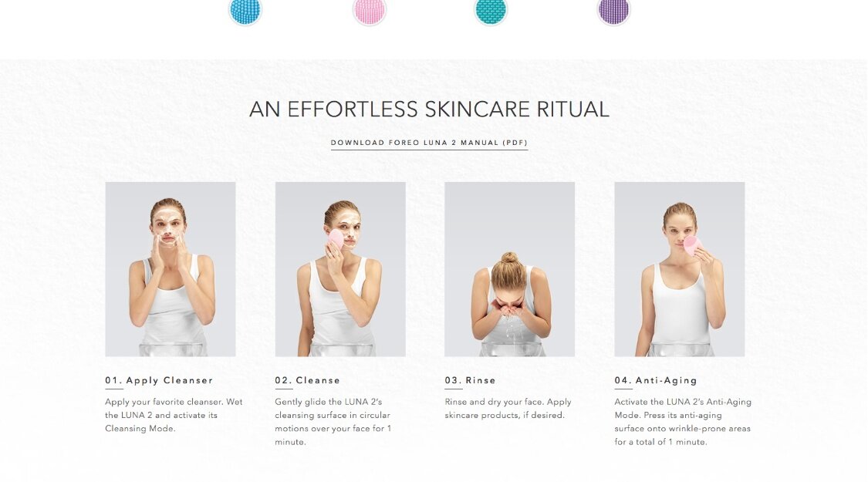Click the Cleanse circular motions description
Screen dimensions: 868x482
333,422
